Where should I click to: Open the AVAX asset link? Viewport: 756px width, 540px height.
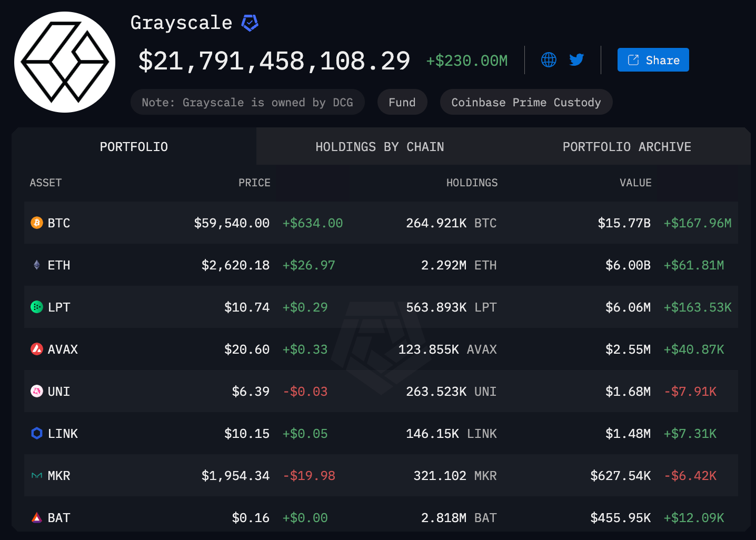click(x=63, y=349)
